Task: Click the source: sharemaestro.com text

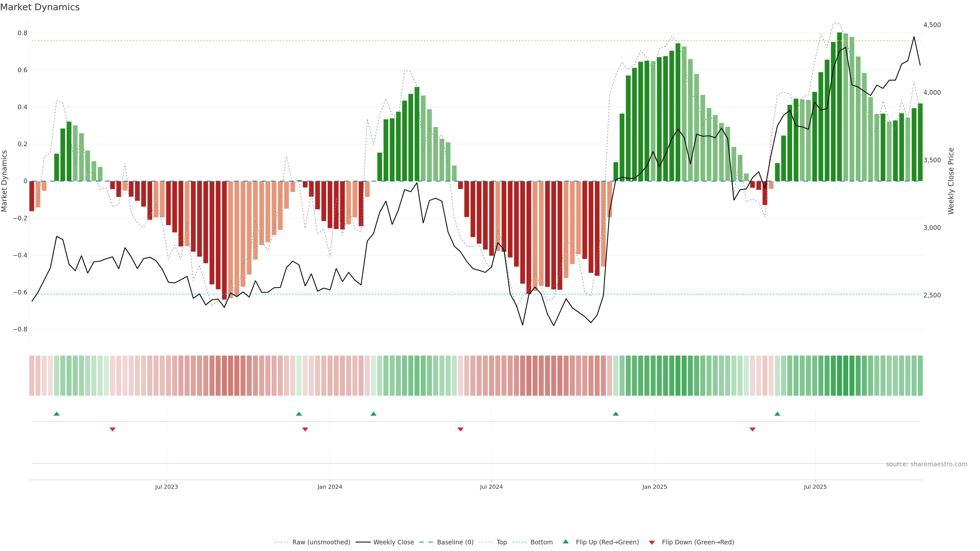Action: tap(926, 464)
